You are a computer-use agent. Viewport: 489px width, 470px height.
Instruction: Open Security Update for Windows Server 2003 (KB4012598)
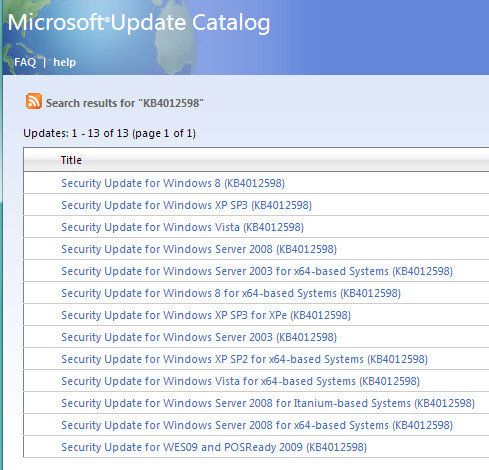pyautogui.click(x=199, y=337)
